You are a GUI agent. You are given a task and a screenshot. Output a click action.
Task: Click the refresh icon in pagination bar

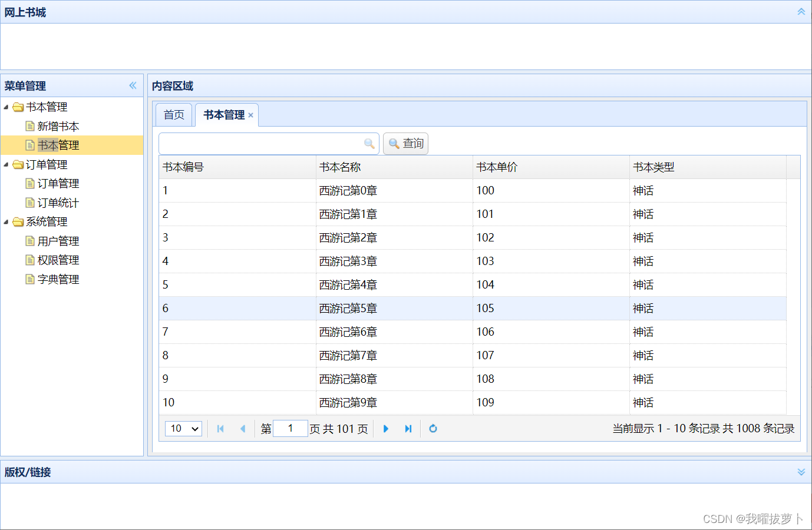tap(433, 429)
